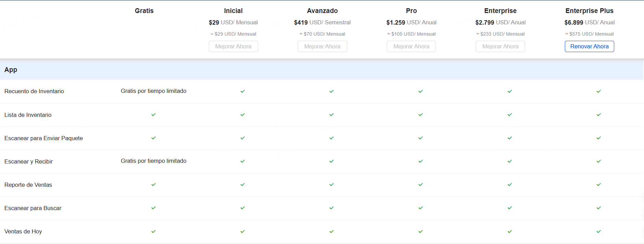Choose Mejorar Ahora under Enterprise plan
The width and height of the screenshot is (644, 244).
[x=500, y=46]
